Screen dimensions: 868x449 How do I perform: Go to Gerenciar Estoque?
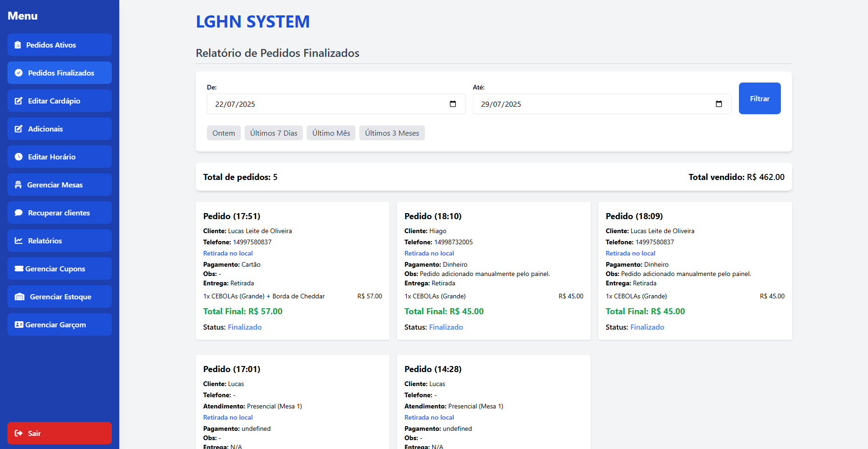tap(60, 297)
